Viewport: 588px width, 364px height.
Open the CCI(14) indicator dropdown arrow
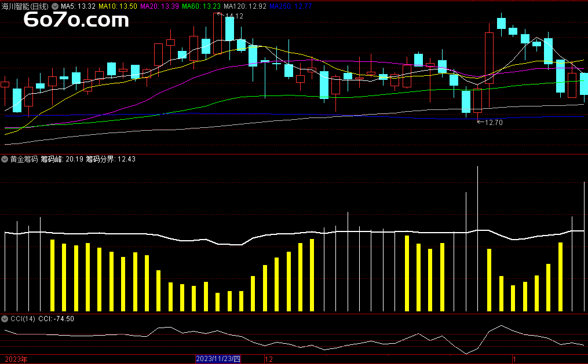(x=5, y=319)
